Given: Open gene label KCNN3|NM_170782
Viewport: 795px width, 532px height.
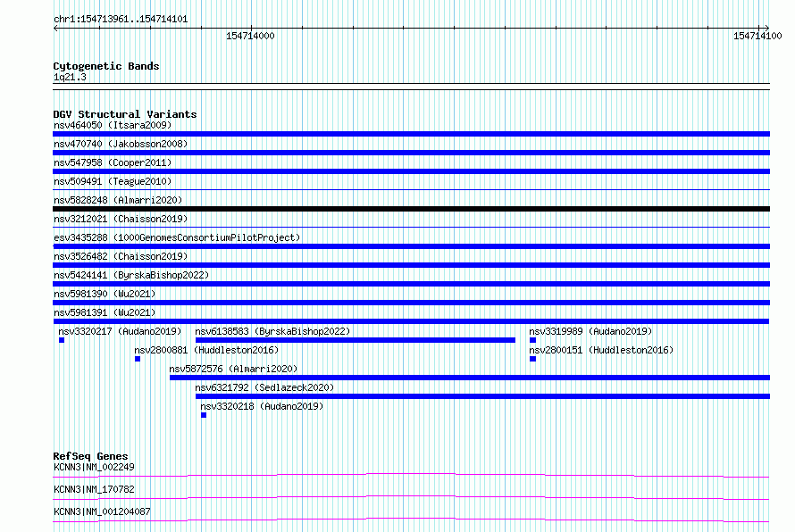Looking at the screenshot, I should 94,489.
